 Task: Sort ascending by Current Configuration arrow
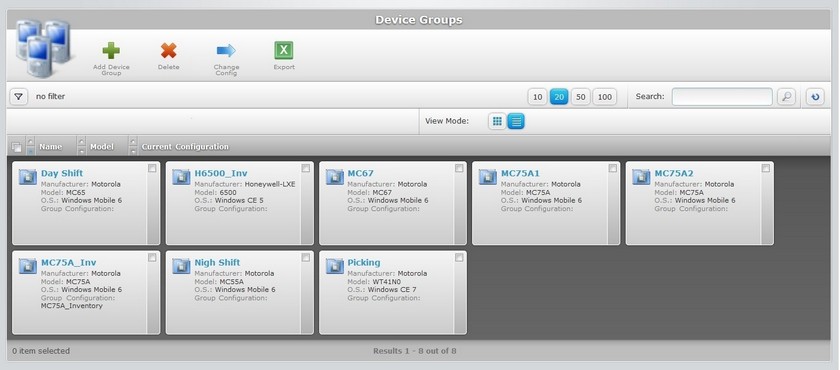pos(133,142)
